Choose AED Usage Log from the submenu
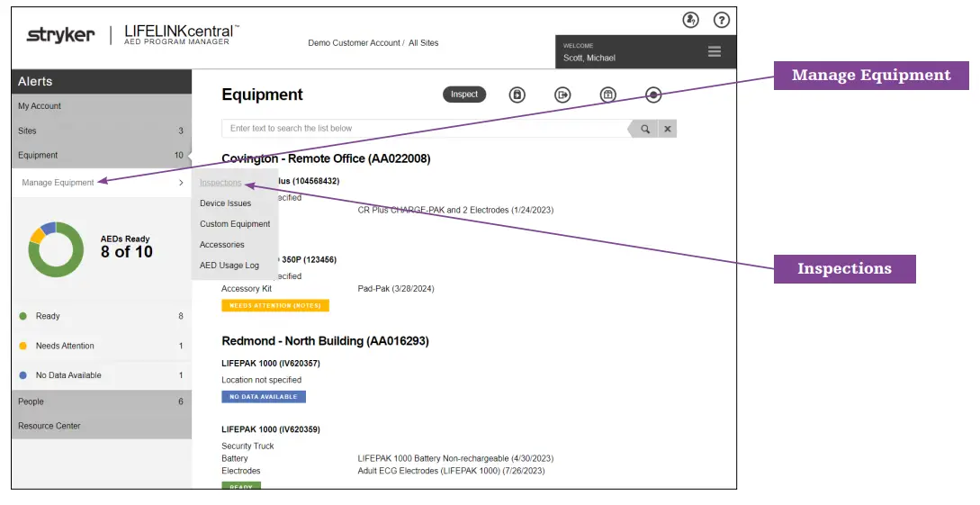980x505 pixels. click(x=229, y=265)
